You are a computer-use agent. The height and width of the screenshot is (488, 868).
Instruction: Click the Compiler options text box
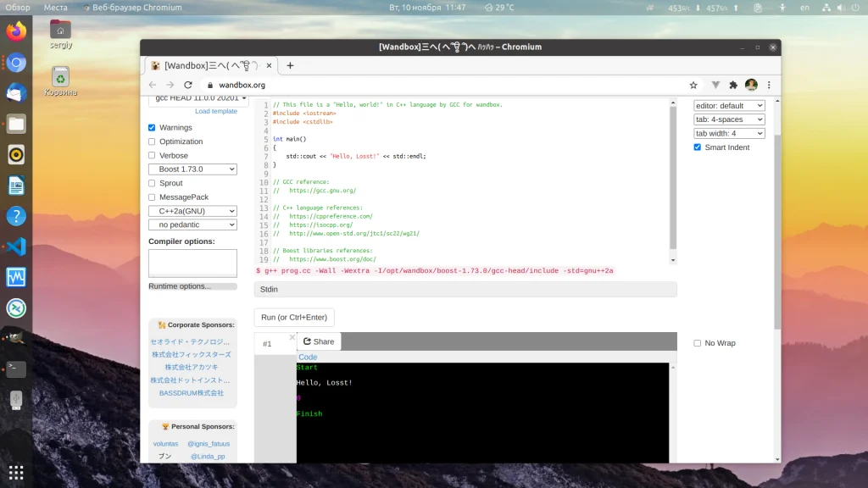192,263
